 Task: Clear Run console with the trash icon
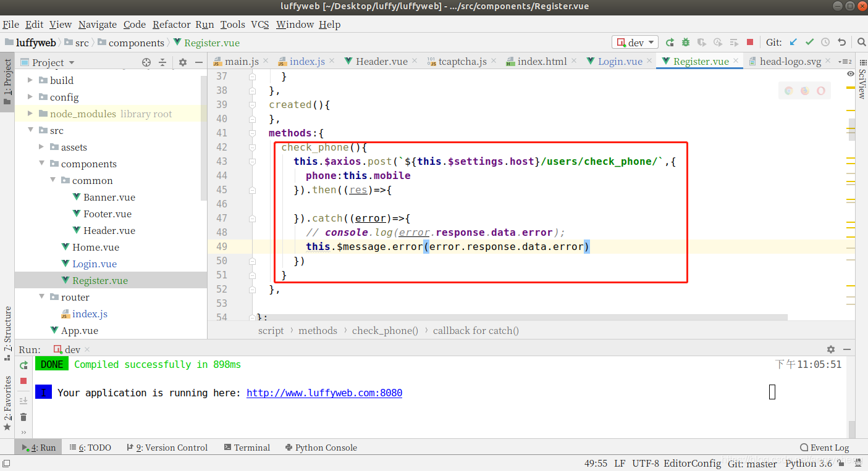click(x=23, y=417)
